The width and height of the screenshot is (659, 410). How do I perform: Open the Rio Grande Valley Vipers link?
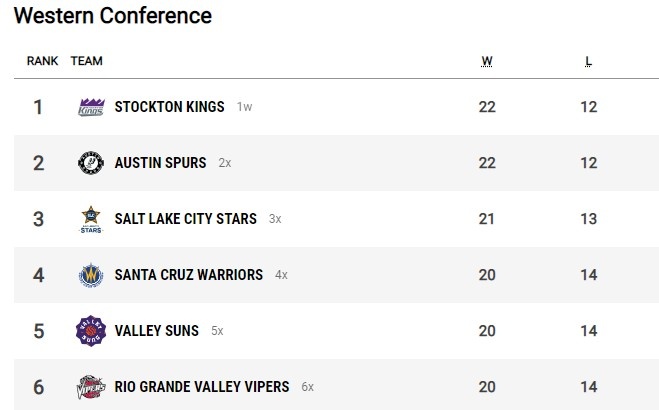coord(201,387)
